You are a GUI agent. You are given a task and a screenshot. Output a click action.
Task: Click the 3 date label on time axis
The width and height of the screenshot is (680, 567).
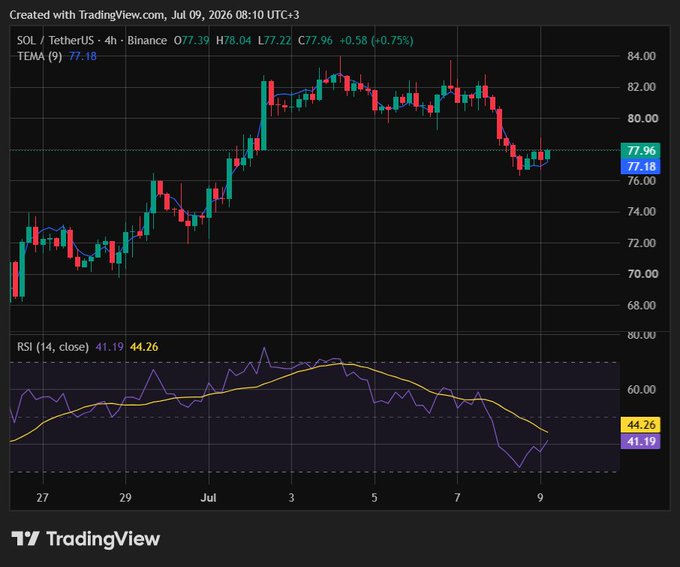291,498
